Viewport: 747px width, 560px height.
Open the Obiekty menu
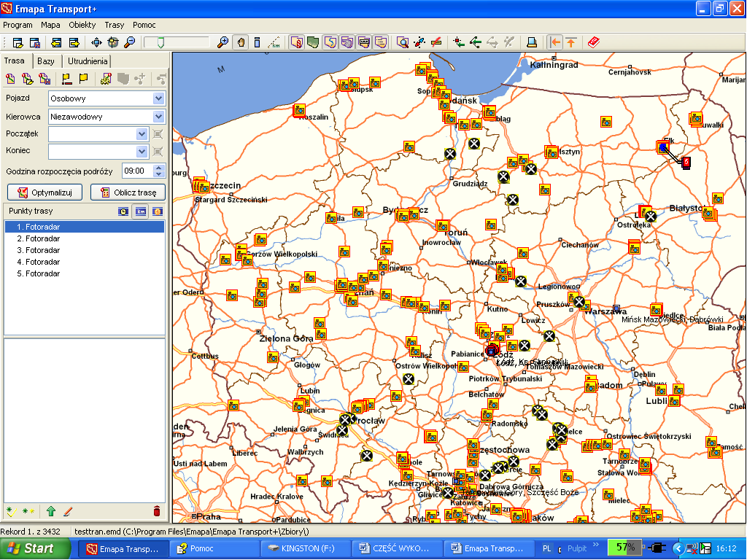82,25
